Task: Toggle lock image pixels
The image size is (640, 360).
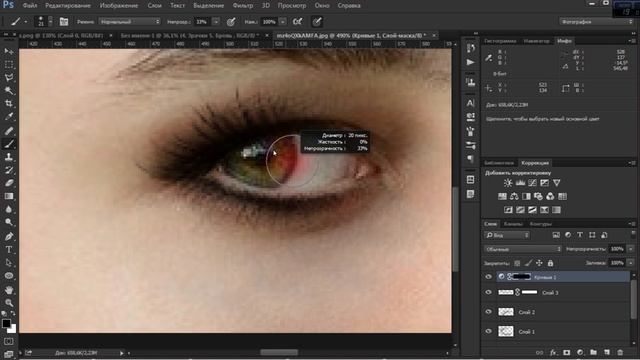Action: coord(528,263)
